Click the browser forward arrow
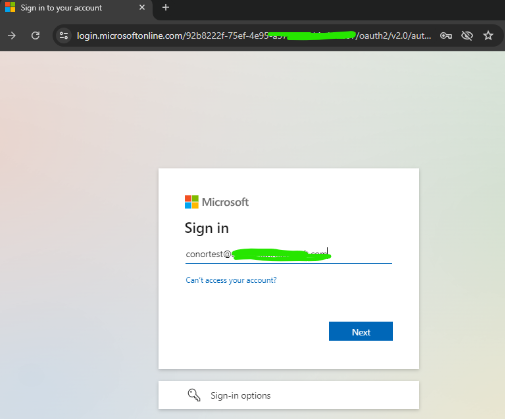This screenshot has width=505, height=419. (x=12, y=36)
